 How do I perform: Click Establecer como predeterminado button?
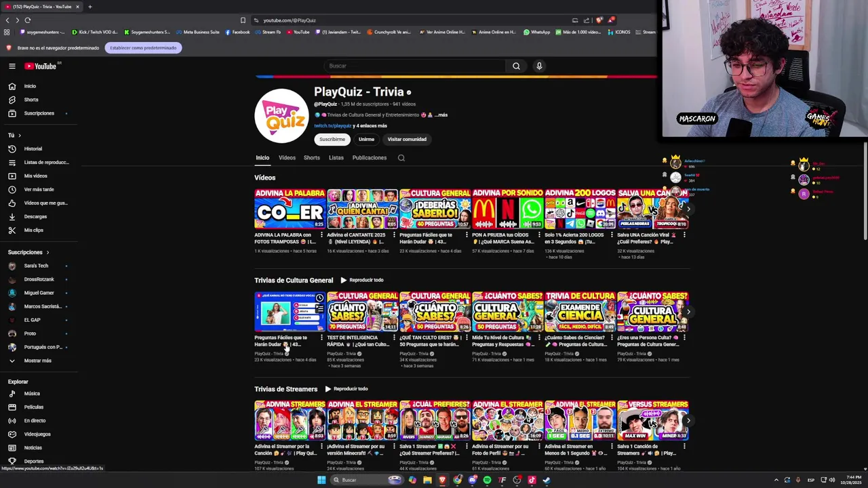pos(143,48)
